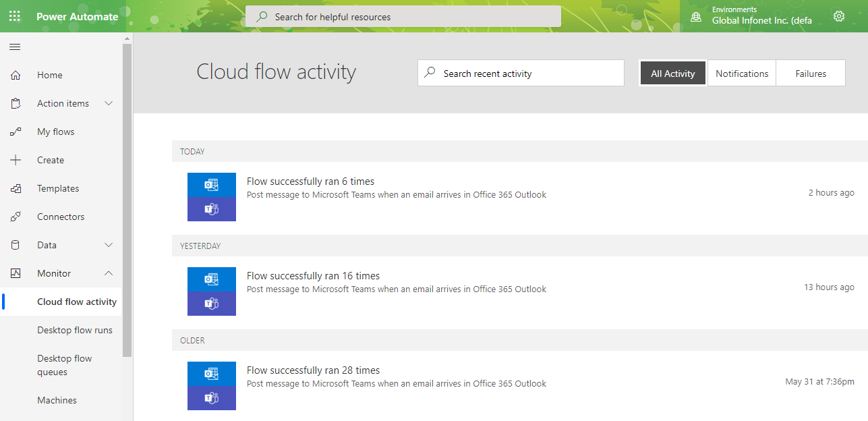Click the 'May 31 at 7:36pm' timestamp
Viewport: 868px width, 421px height.
[820, 382]
